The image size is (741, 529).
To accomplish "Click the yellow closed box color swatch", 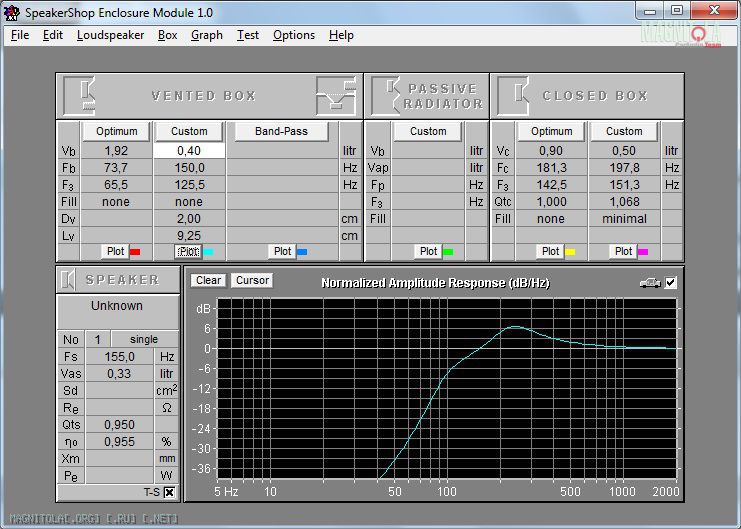I will click(570, 252).
